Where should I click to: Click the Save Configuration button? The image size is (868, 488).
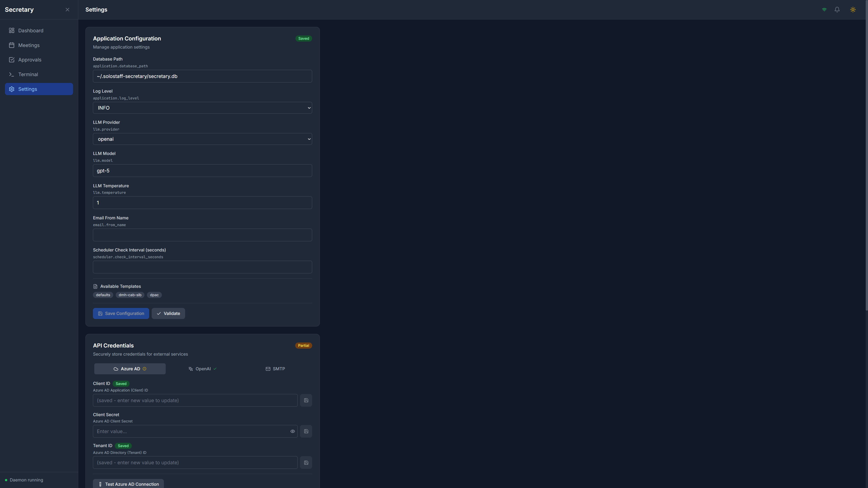point(121,313)
